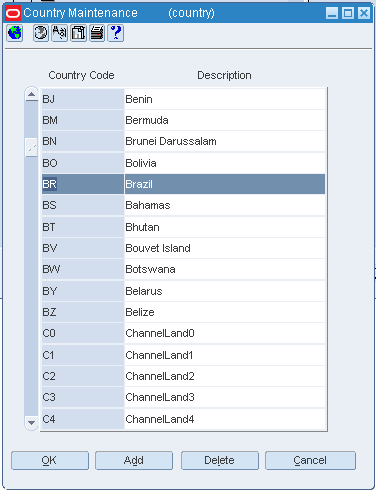Select the BN country code field
This screenshot has height=491, width=376.
point(83,141)
